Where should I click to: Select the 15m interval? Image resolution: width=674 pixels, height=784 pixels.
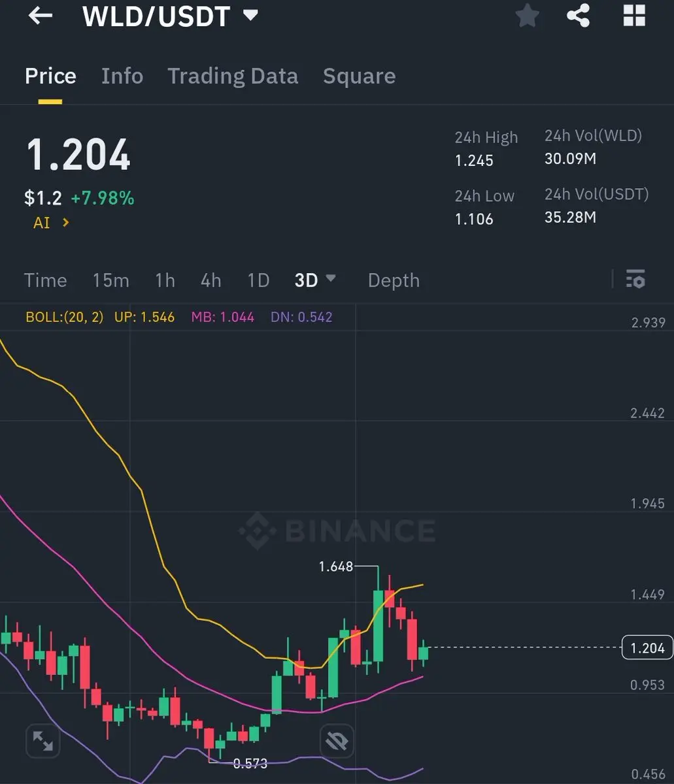tap(110, 280)
